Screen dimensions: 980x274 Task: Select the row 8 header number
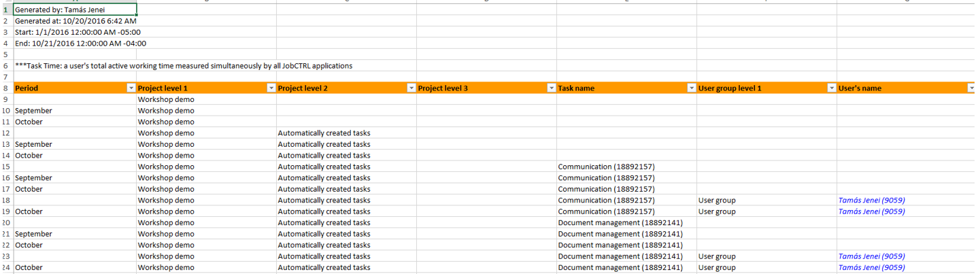pos(5,88)
